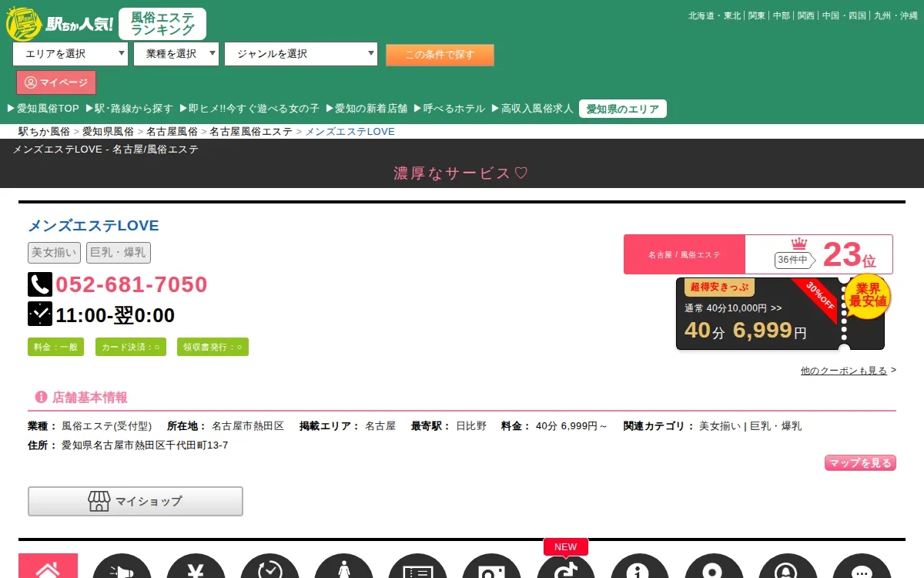Screen dimensions: 924x578
Task: Select the 関東 region link
Action: 757,15
